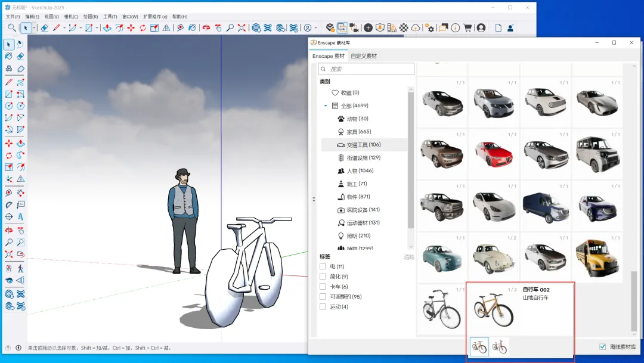644x363 pixels.
Task: Activate the Paint Bucket tool in top toolbar
Action: click(192, 27)
